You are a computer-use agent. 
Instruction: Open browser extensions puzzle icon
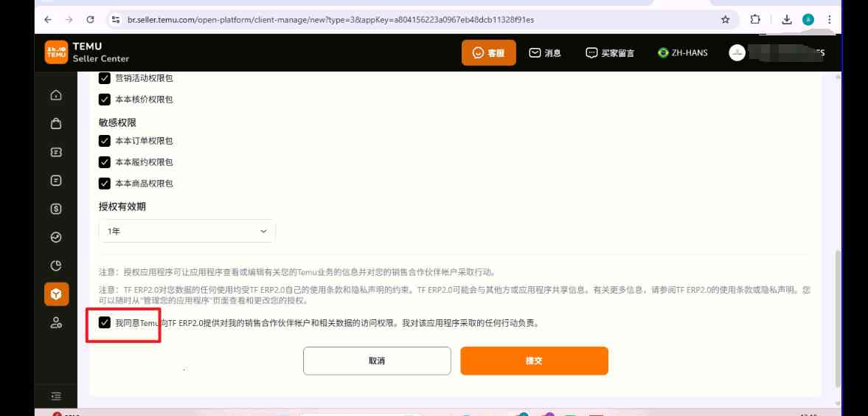tap(755, 19)
